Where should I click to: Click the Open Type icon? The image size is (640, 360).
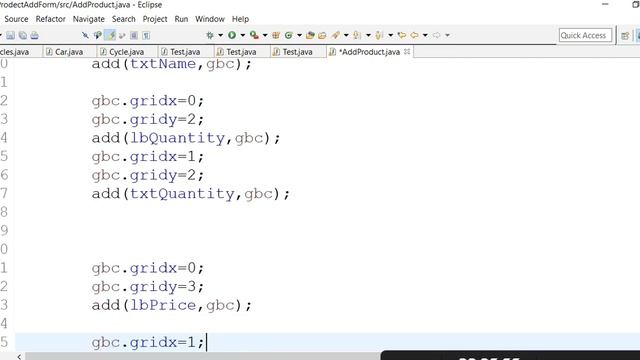pos(310,36)
